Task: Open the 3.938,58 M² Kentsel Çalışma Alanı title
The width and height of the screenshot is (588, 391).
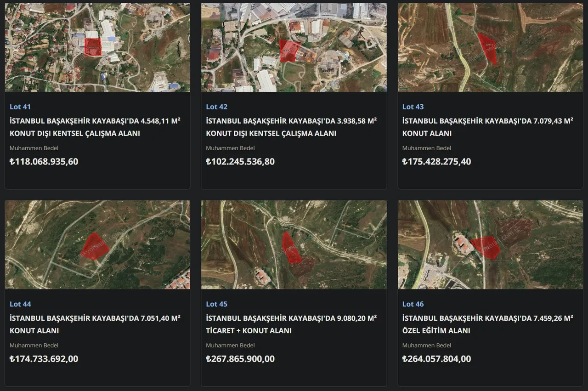Action: pos(291,127)
